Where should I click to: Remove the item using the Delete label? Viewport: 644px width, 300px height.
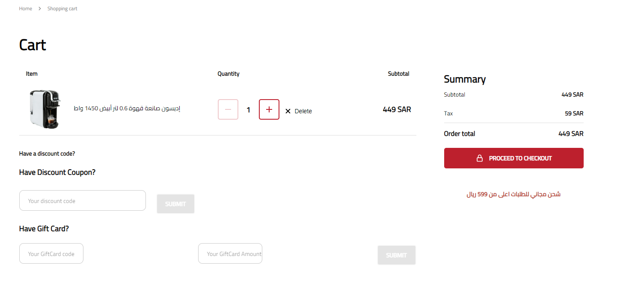coord(303,111)
